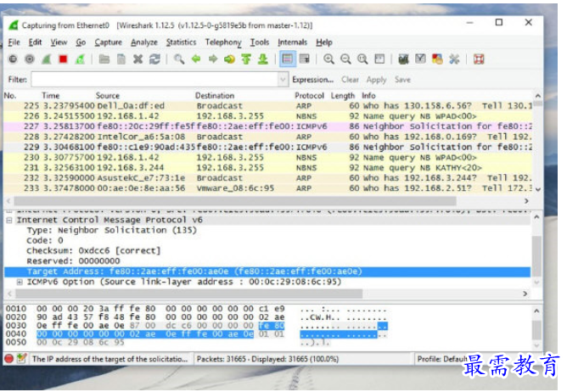Reset zoom to normal size icon
The height and width of the screenshot is (392, 567).
point(362,59)
